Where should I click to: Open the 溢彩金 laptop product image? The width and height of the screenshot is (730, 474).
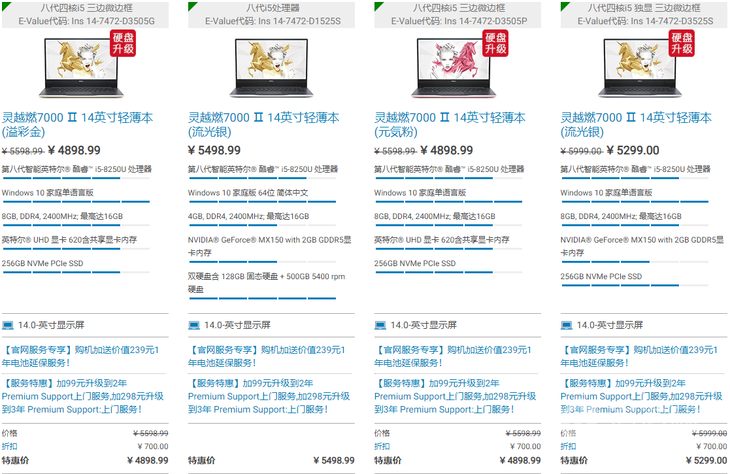click(81, 68)
